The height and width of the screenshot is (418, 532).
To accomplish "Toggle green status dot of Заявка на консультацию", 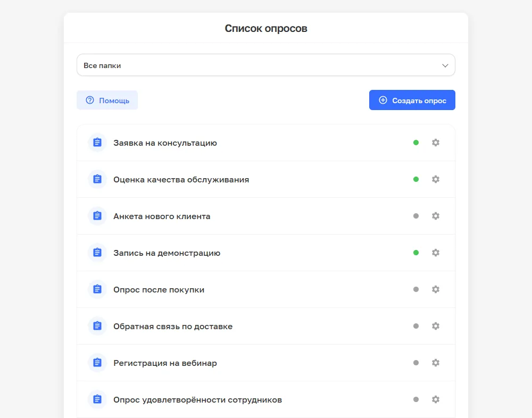I will tap(416, 143).
